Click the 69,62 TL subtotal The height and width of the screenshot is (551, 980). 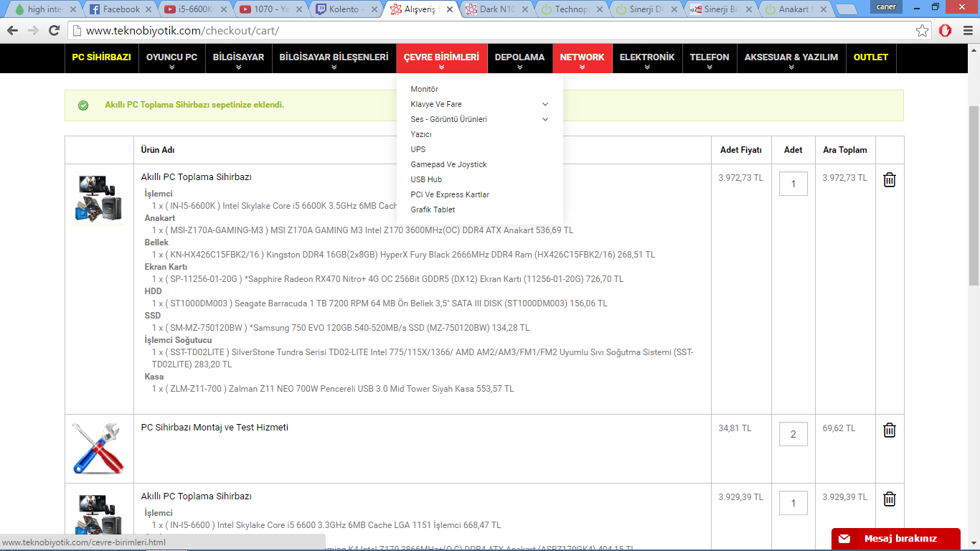click(x=839, y=428)
